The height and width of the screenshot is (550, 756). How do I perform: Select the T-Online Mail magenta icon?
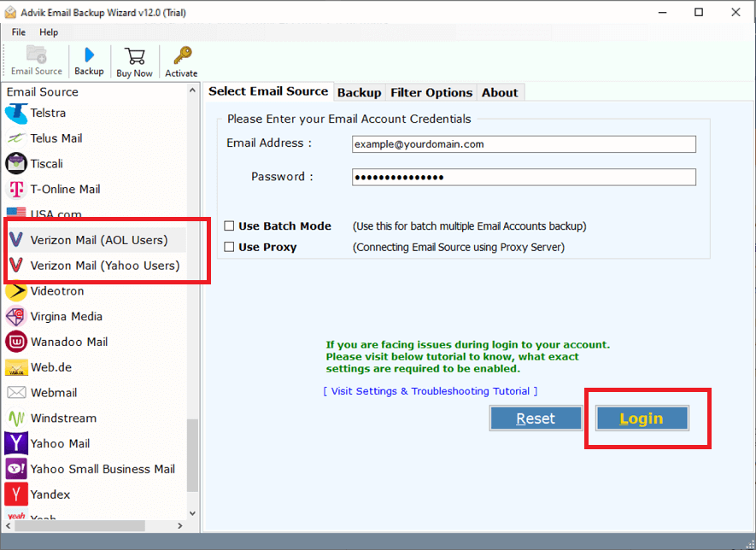point(16,190)
